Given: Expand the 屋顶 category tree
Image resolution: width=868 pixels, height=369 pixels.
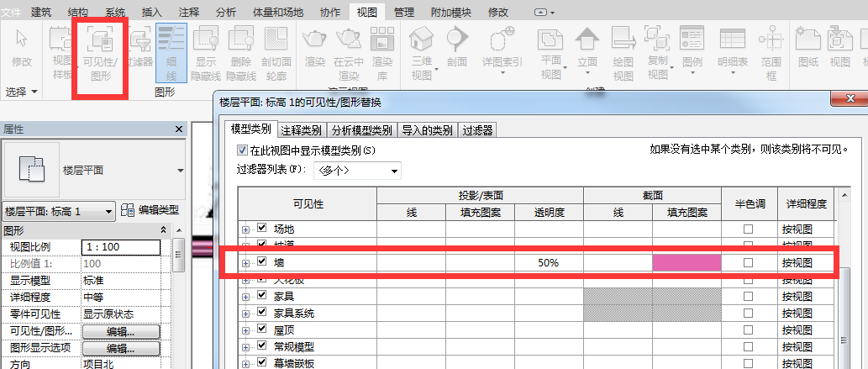Looking at the screenshot, I should coord(246,331).
